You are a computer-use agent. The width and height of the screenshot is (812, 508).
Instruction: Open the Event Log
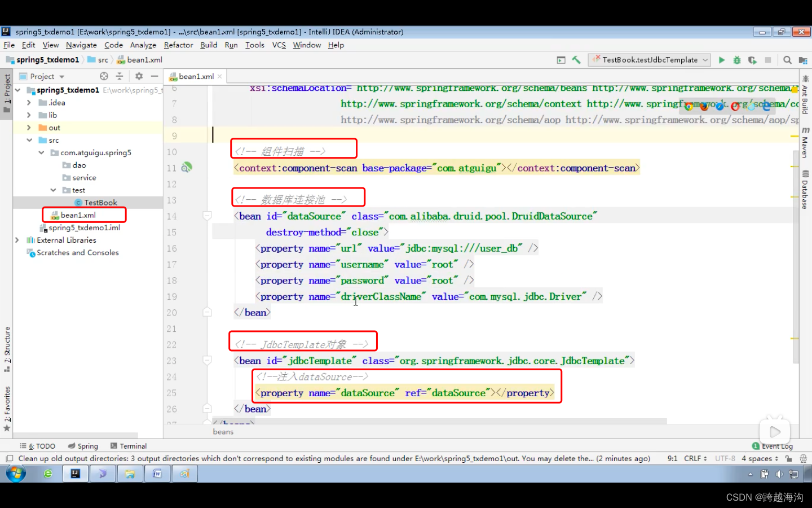point(773,446)
